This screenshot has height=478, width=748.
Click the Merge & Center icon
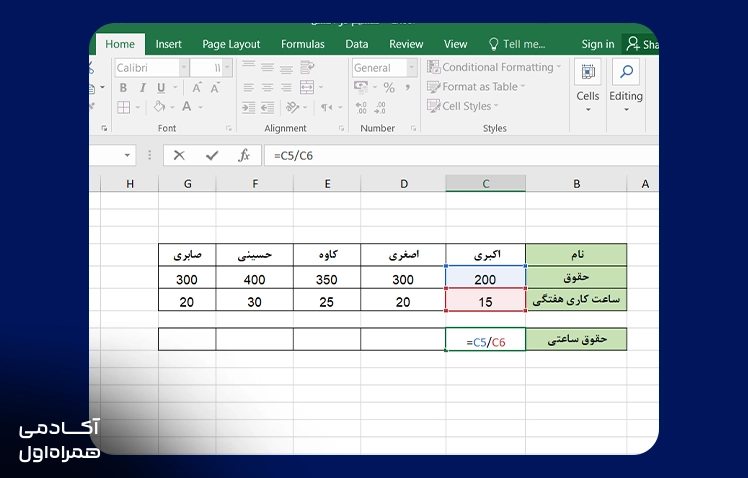tap(307, 87)
